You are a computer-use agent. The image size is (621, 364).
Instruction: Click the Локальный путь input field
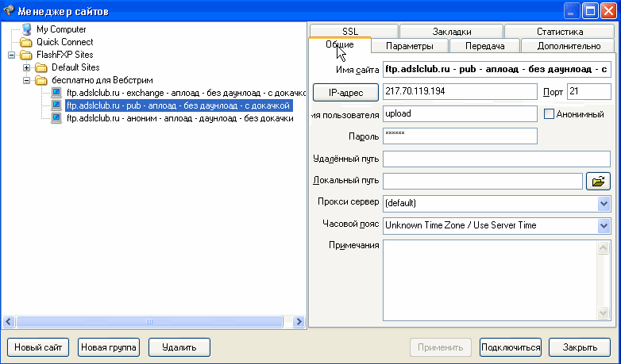click(x=483, y=182)
